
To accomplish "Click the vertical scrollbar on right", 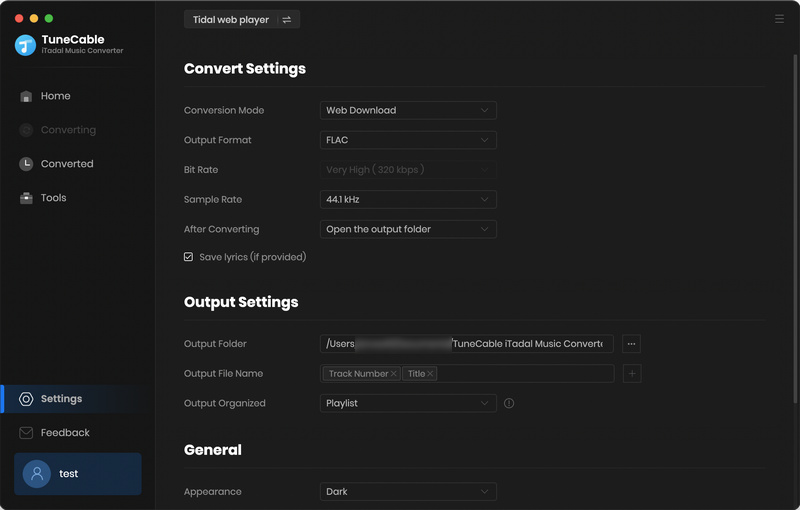I will pyautogui.click(x=795, y=230).
